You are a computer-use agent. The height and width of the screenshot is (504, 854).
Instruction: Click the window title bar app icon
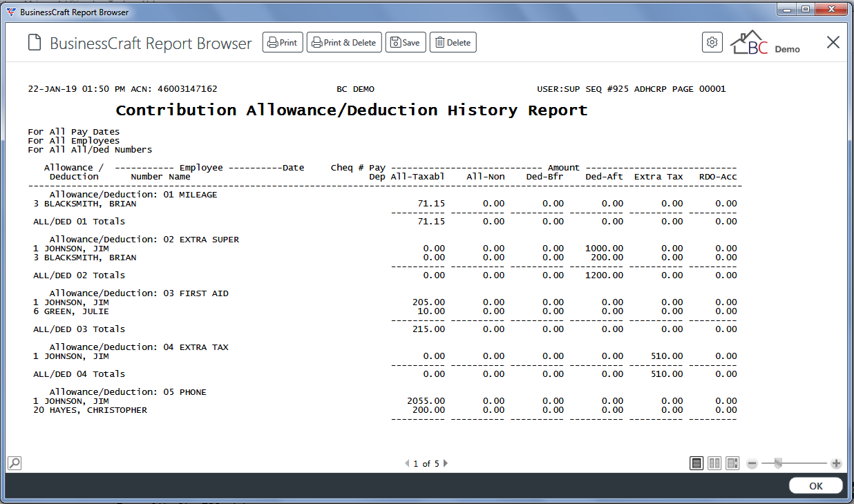pos(11,12)
